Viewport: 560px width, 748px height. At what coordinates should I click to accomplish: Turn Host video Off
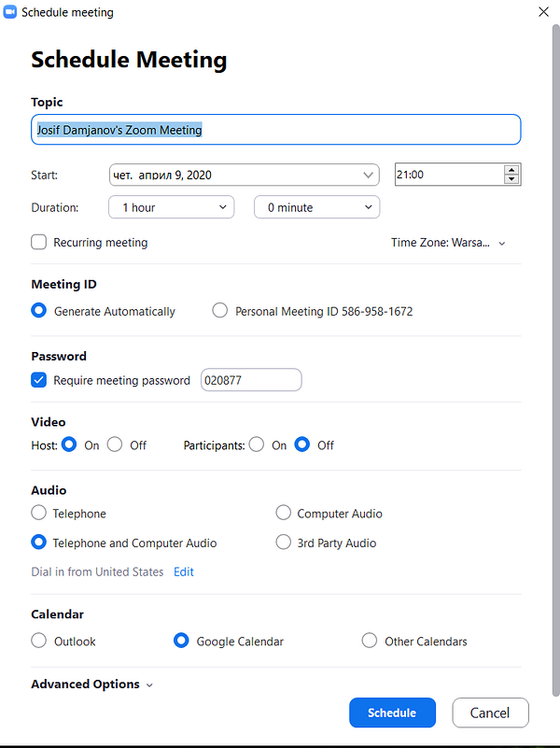[x=115, y=445]
